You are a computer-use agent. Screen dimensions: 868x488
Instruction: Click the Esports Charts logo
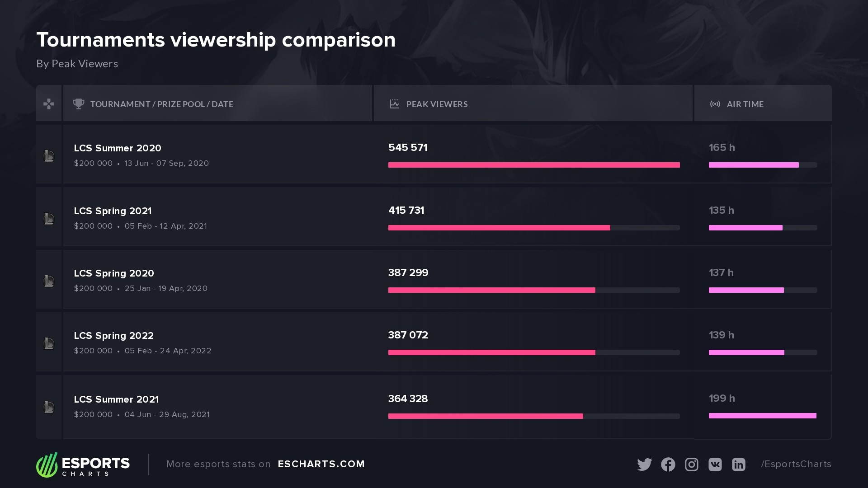[x=83, y=465]
